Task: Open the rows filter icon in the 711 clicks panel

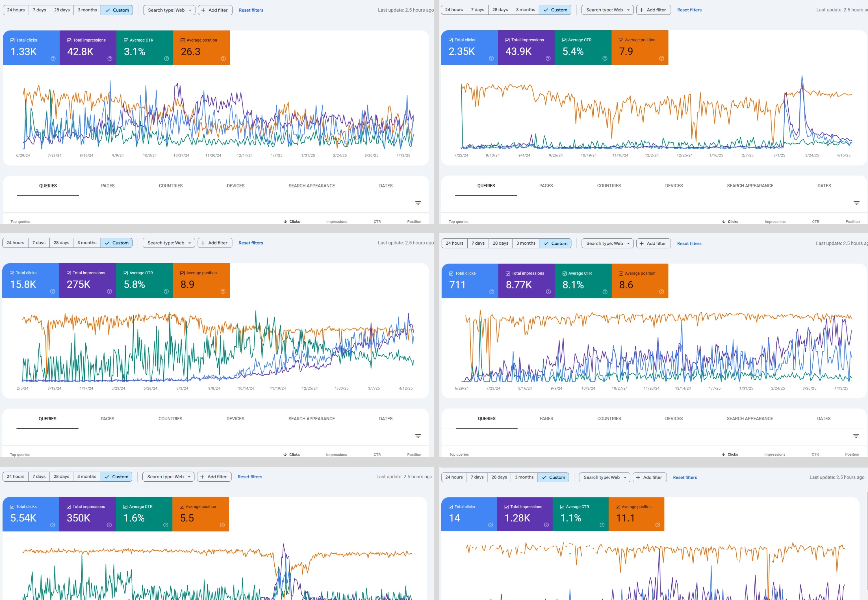Action: tap(856, 436)
